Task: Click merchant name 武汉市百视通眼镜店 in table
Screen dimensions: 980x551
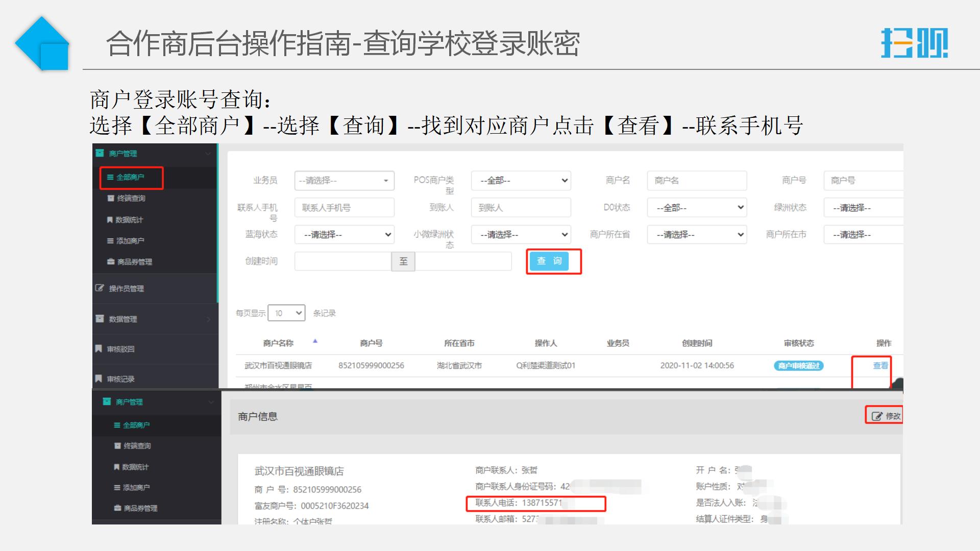Action: 278,366
